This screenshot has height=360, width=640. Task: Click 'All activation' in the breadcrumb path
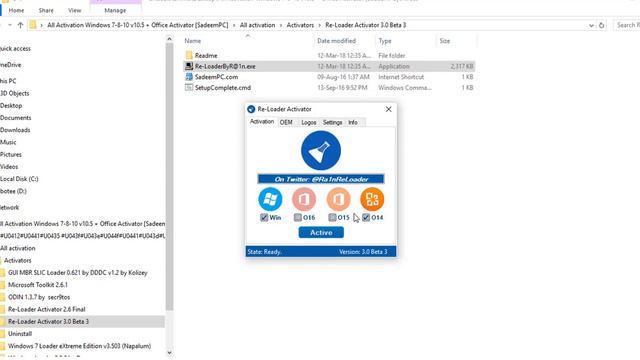pos(258,25)
